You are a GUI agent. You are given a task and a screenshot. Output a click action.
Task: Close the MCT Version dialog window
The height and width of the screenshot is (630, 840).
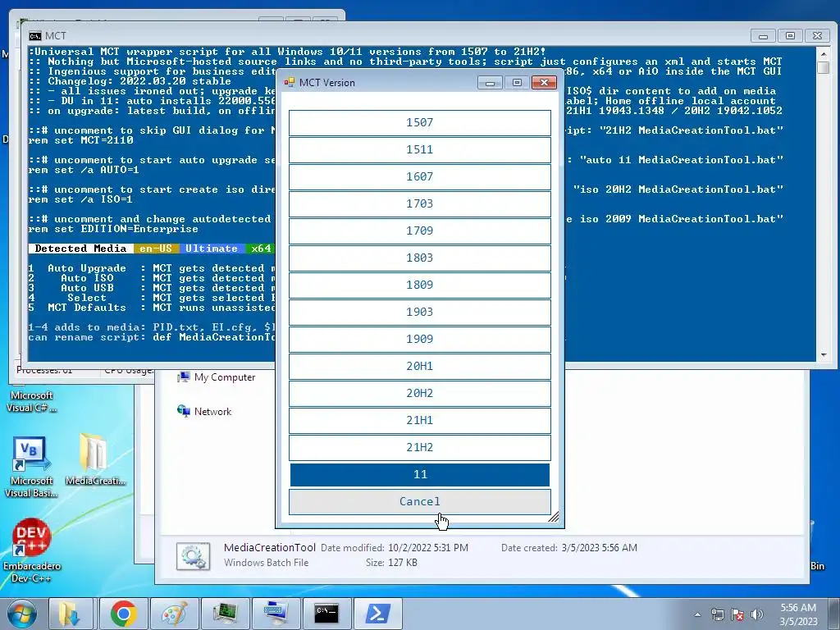[545, 83]
